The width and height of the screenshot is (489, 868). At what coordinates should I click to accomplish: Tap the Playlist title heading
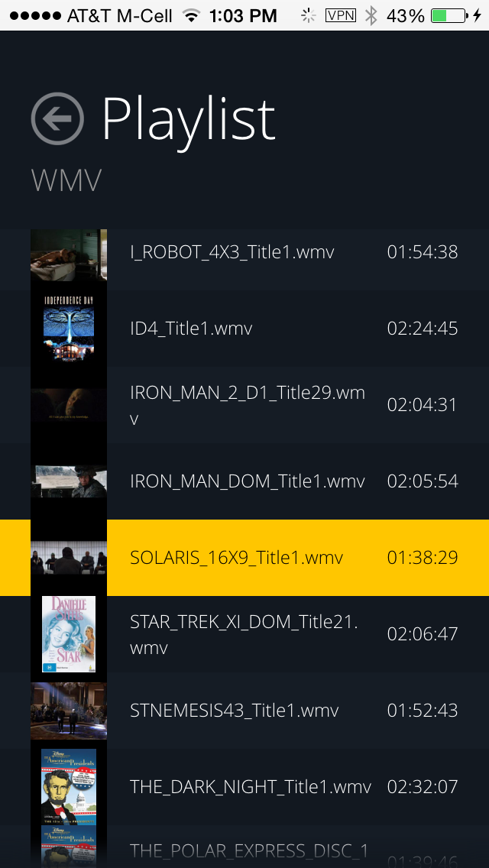188,121
